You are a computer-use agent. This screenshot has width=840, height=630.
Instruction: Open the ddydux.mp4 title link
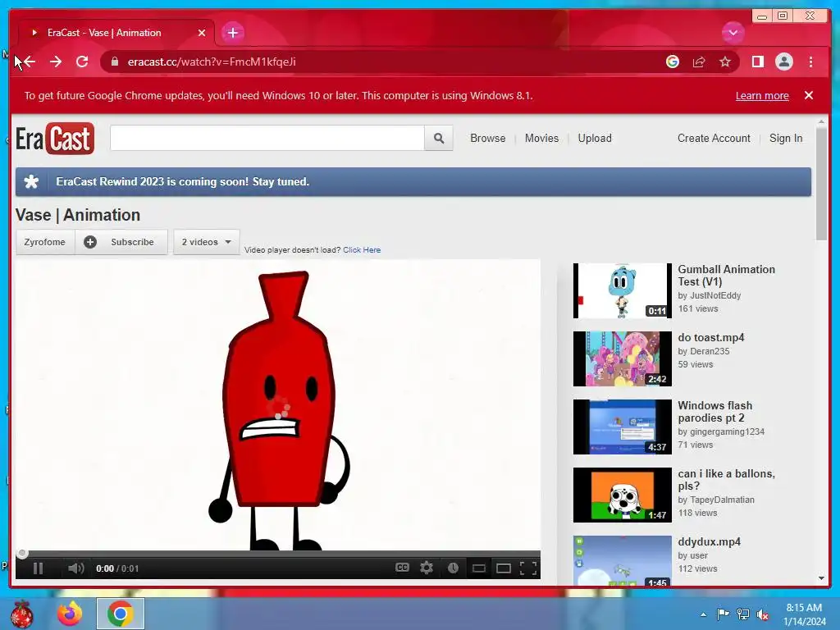(710, 541)
